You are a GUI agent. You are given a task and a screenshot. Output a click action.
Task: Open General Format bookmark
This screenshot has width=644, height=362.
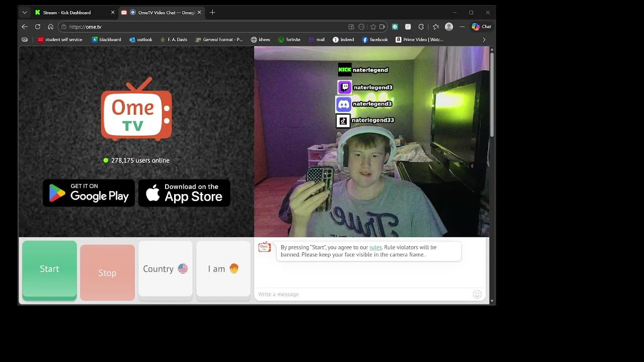[x=219, y=40]
